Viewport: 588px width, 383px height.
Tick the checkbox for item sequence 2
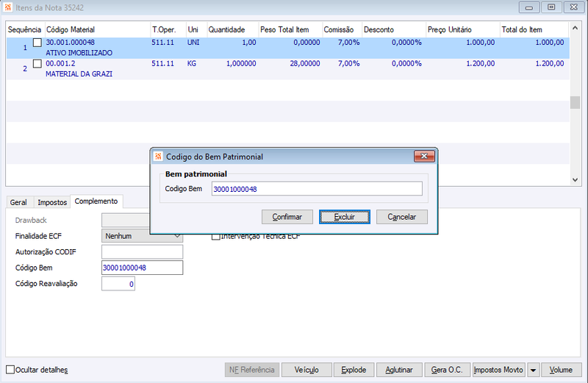37,64
